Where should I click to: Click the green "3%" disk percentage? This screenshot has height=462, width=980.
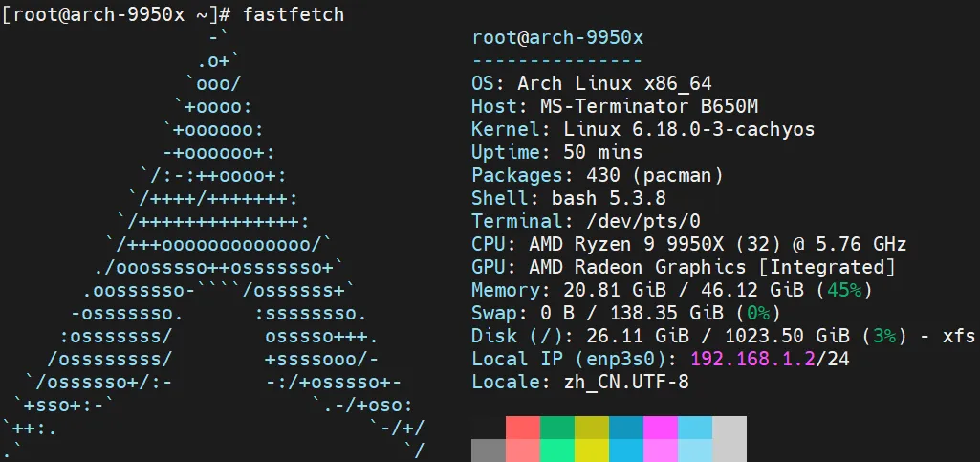pyautogui.click(x=883, y=336)
